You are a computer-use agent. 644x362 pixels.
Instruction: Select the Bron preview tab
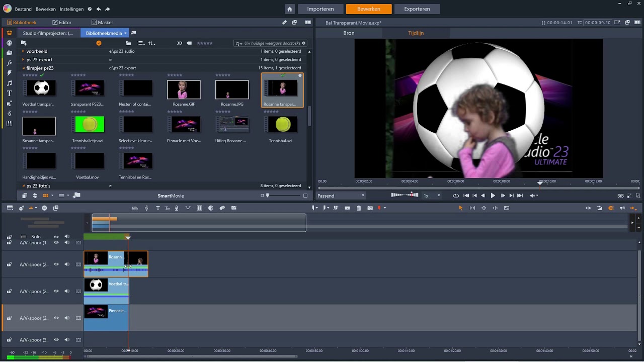click(x=349, y=33)
